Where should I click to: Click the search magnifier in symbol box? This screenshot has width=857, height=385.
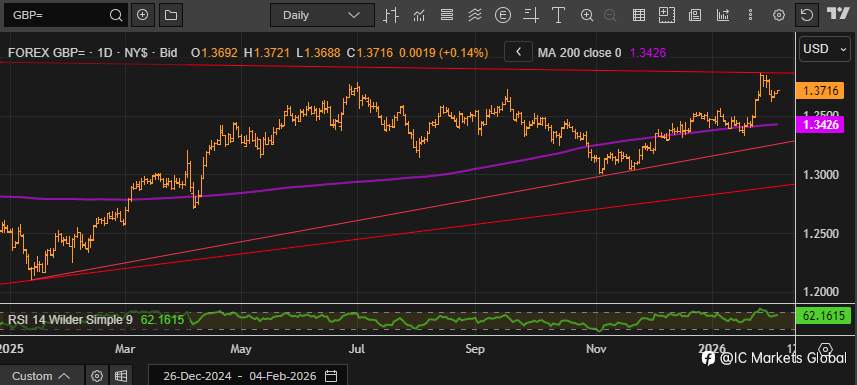[x=116, y=15]
